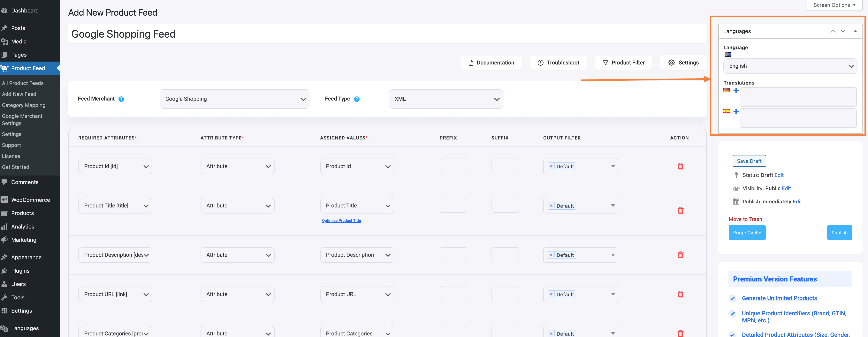Remove Default filter tag in Product Id row
Viewport: 868px width, 337px height.
pos(551,166)
